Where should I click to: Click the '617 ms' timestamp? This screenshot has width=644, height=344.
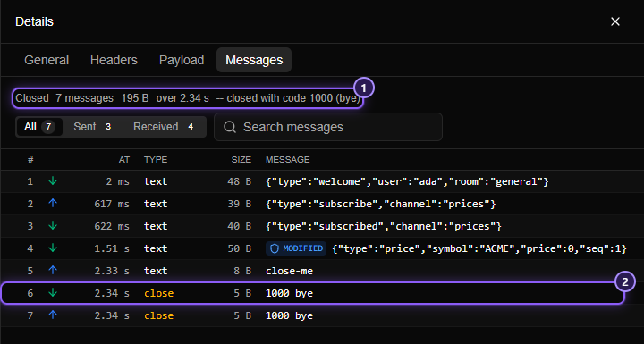tap(112, 204)
